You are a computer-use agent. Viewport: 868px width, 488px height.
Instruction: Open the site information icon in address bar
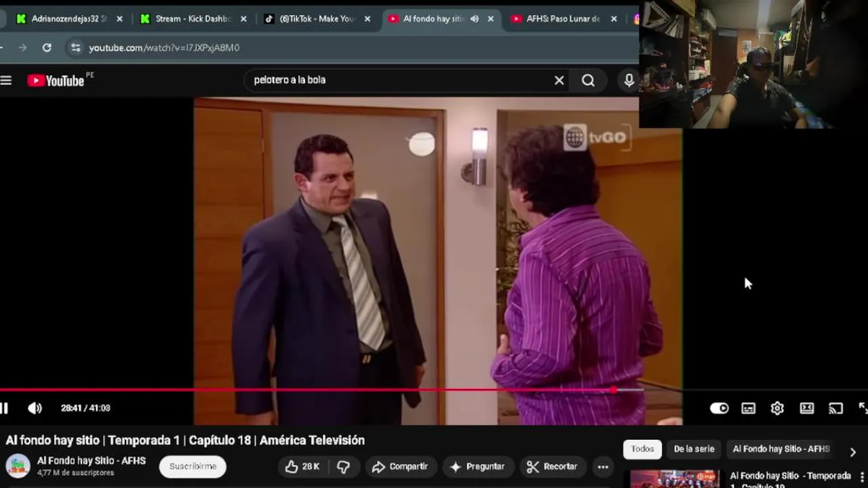pyautogui.click(x=75, y=47)
